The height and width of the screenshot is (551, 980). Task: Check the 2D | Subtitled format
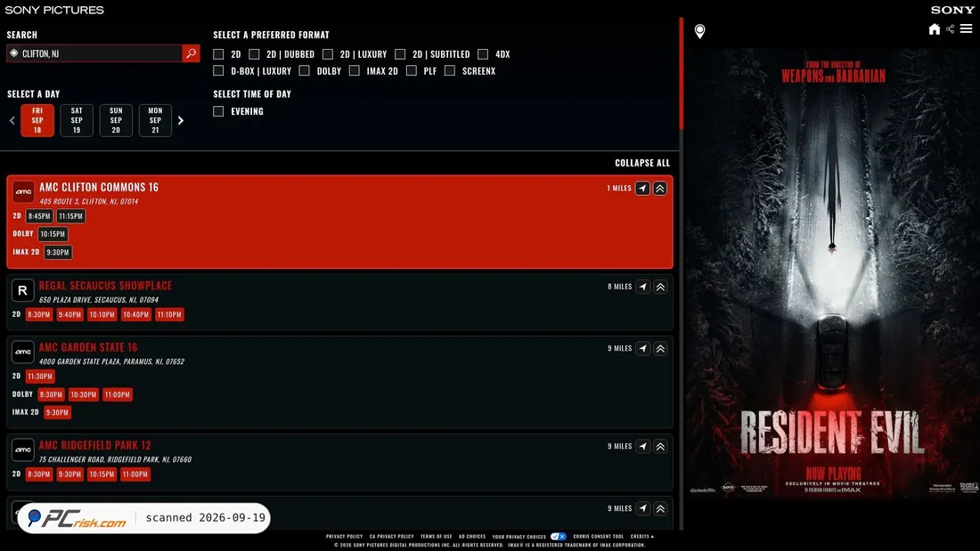(x=400, y=54)
